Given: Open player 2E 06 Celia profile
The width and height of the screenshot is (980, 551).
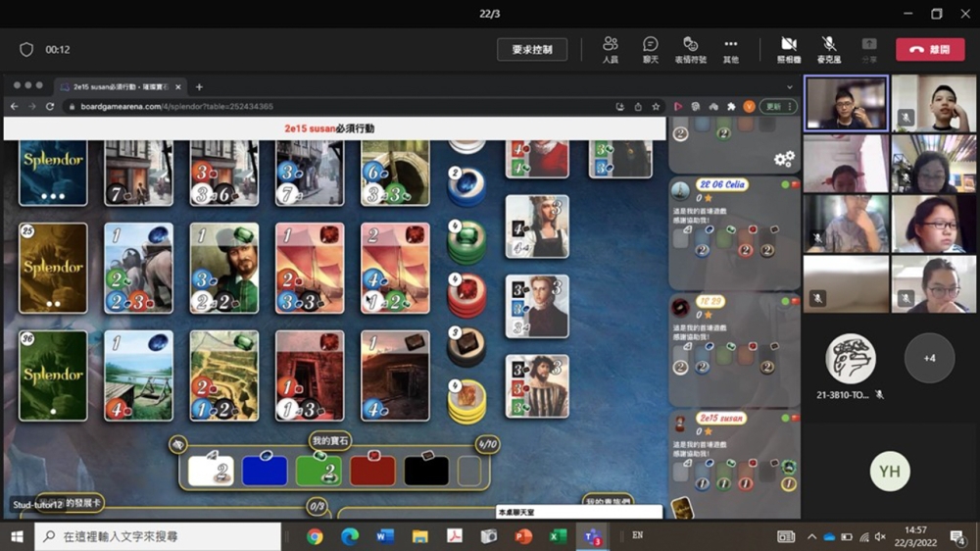Looking at the screenshot, I should 722,184.
